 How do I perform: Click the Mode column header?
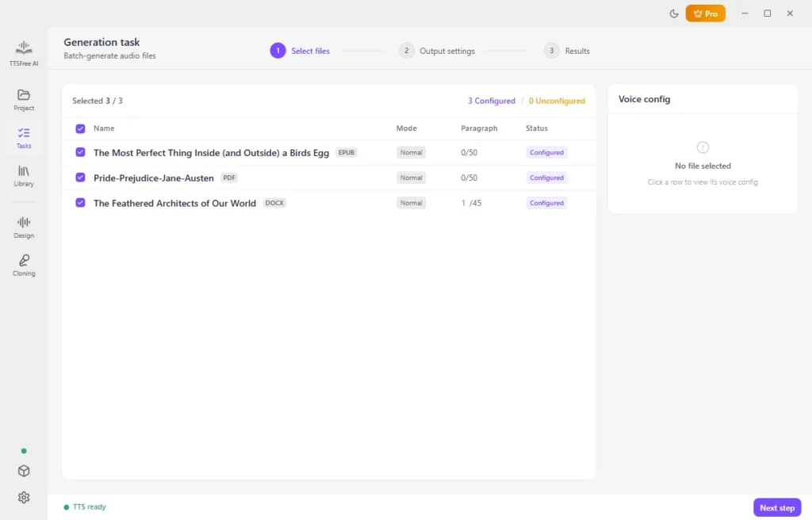pyautogui.click(x=407, y=128)
